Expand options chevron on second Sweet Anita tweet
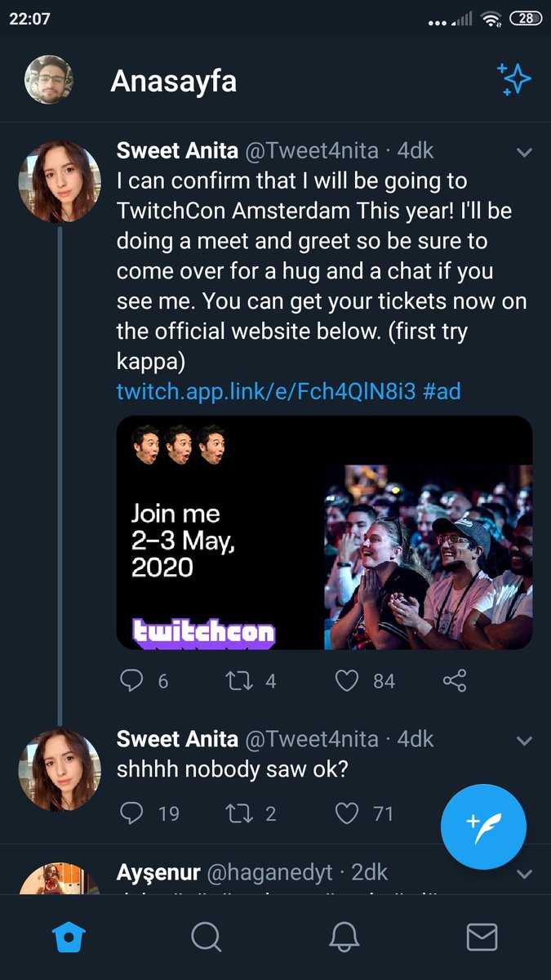This screenshot has height=980, width=551. click(525, 742)
